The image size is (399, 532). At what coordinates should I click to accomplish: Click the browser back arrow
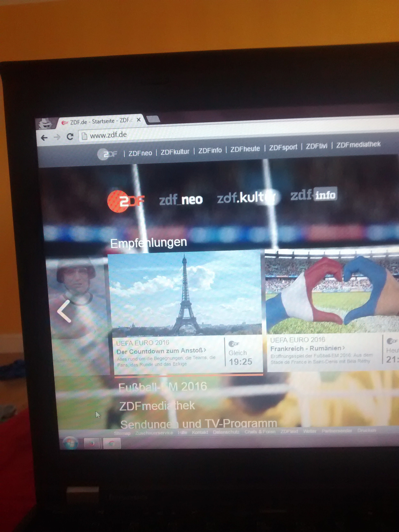pyautogui.click(x=44, y=138)
